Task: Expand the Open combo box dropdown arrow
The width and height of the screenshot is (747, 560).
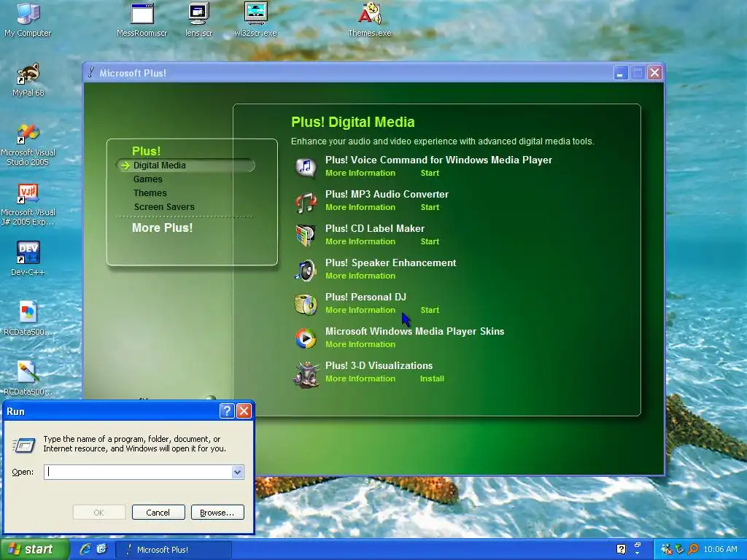Action: (x=238, y=472)
